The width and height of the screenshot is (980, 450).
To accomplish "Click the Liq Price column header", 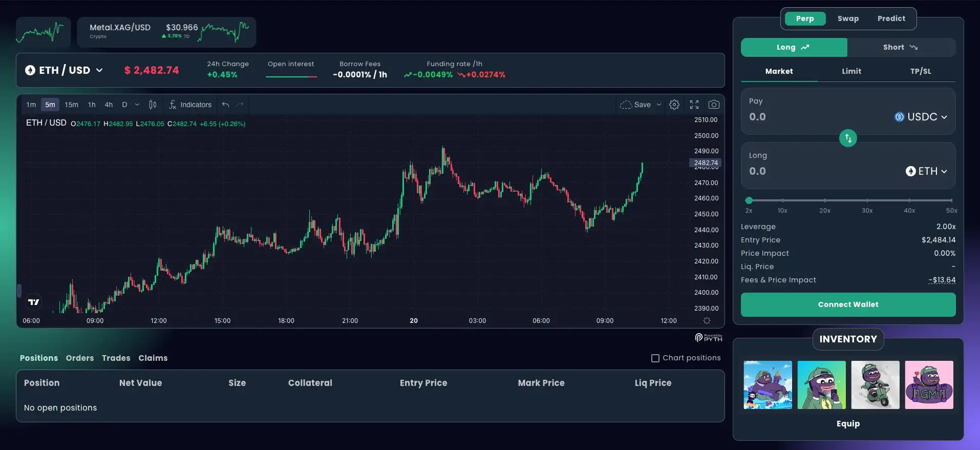I will 653,383.
